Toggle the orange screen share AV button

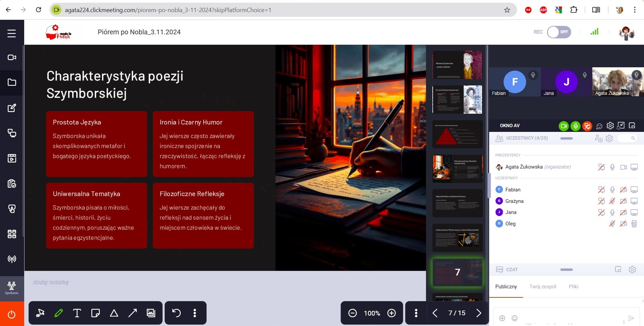[587, 126]
